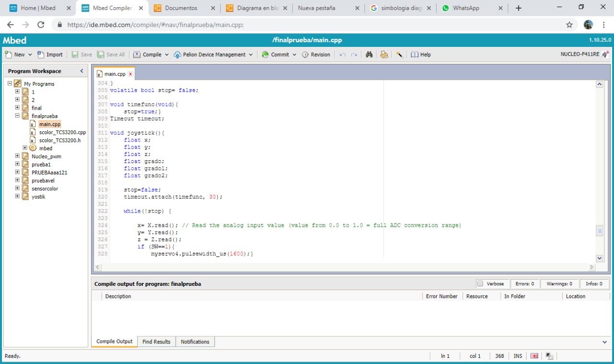Bookmark this page with star icon
The width and height of the screenshot is (614, 364).
tap(569, 24)
